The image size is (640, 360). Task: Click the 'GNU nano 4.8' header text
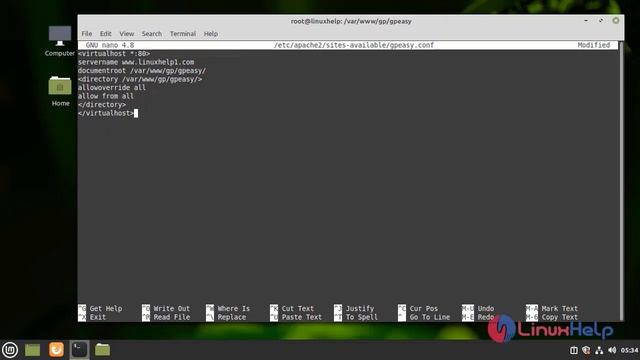(x=110, y=45)
